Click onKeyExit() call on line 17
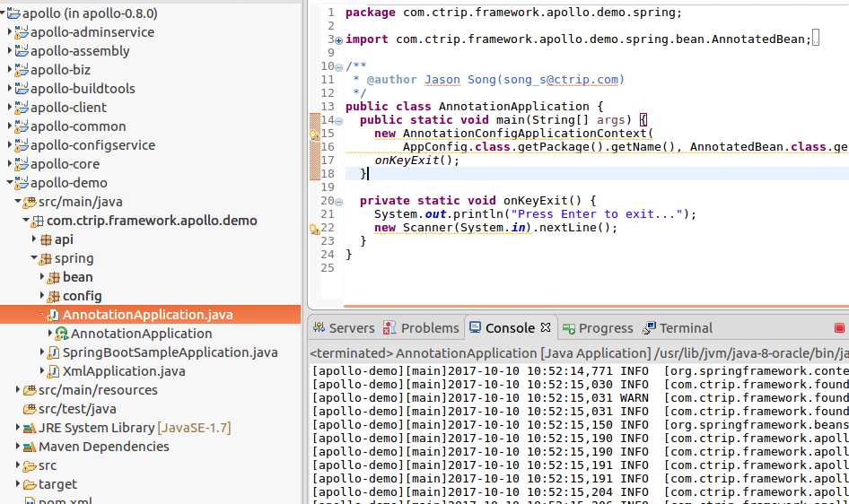The width and height of the screenshot is (849, 504). pos(416,161)
